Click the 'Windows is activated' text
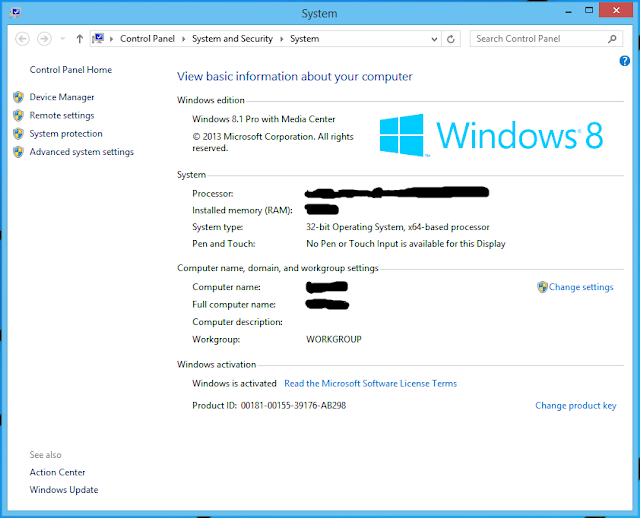Viewport: 640px width, 518px height. 234,384
